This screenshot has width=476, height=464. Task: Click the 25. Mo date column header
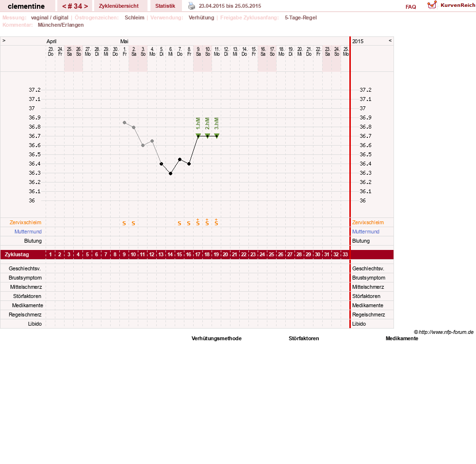click(346, 51)
